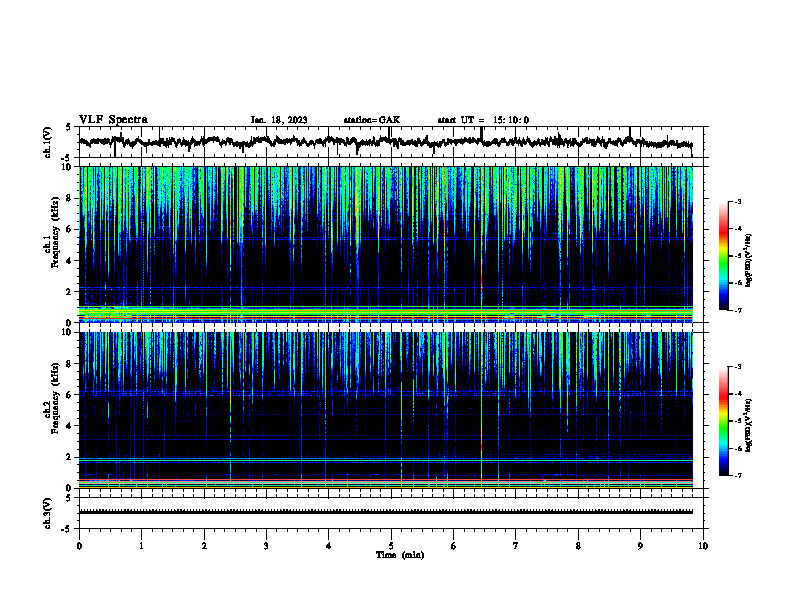This screenshot has width=792, height=612.
Task: Click the time axis tick label "7"
Action: 516,546
